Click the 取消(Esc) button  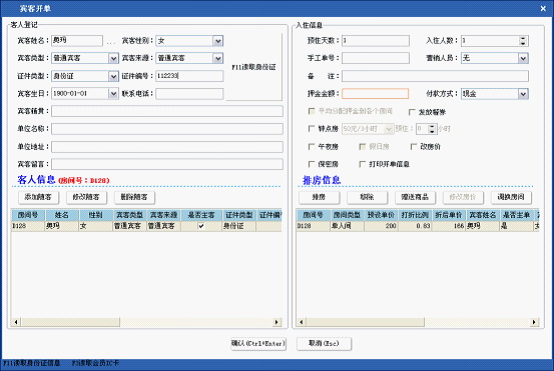pyautogui.click(x=324, y=344)
